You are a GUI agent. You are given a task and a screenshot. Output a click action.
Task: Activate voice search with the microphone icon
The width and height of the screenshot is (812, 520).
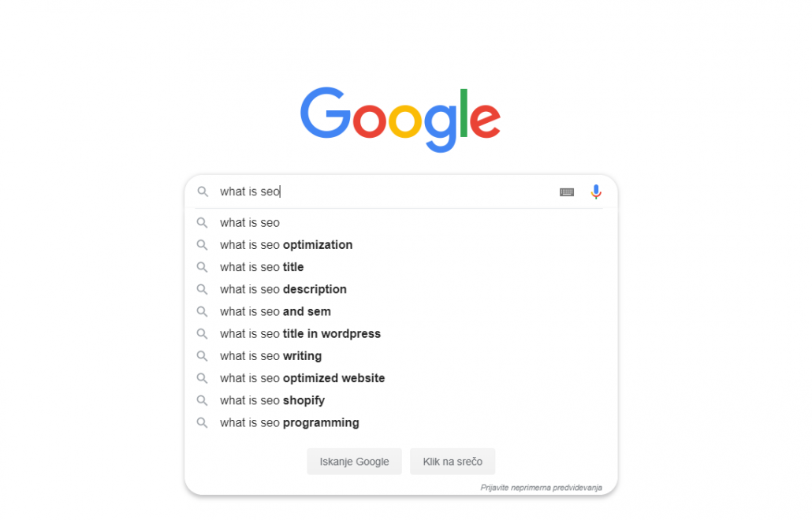(x=596, y=191)
